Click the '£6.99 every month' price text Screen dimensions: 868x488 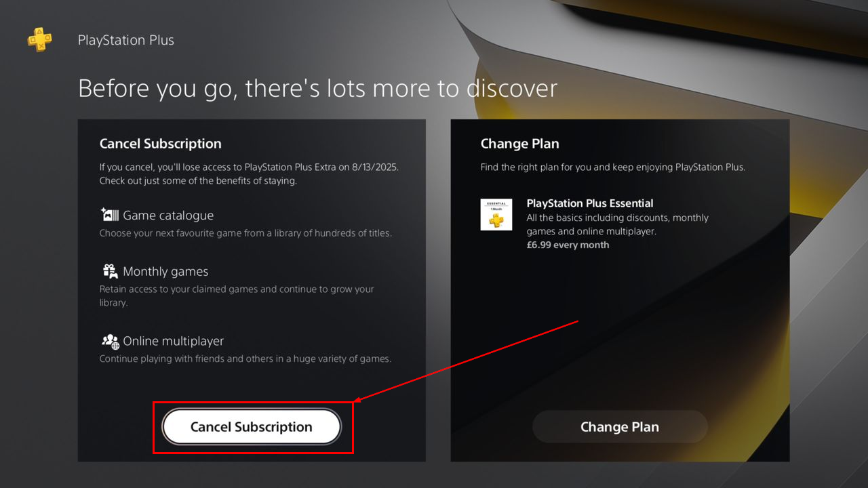(x=568, y=245)
